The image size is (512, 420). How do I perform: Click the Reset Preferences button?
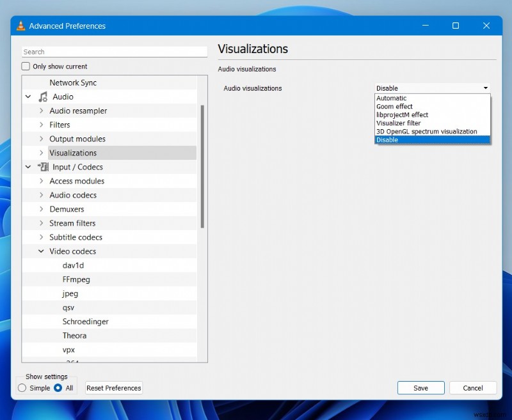[x=113, y=388]
